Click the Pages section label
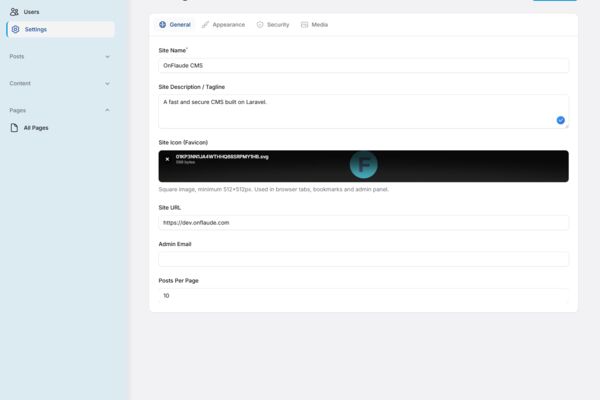This screenshot has height=400, width=600. coord(18,110)
